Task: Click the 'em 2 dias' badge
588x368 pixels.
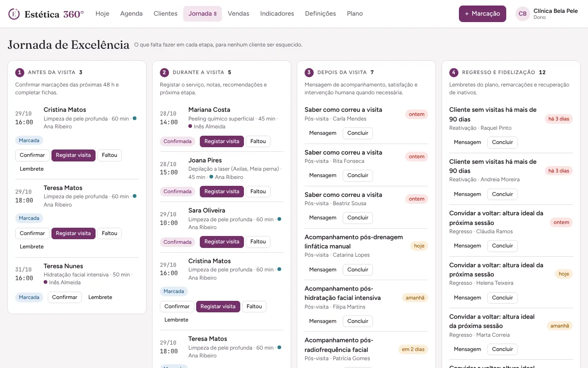Action: click(x=413, y=350)
